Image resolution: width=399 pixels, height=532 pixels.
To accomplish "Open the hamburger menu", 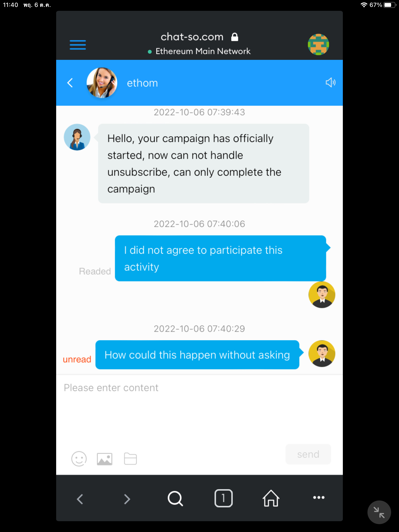I will (x=78, y=45).
